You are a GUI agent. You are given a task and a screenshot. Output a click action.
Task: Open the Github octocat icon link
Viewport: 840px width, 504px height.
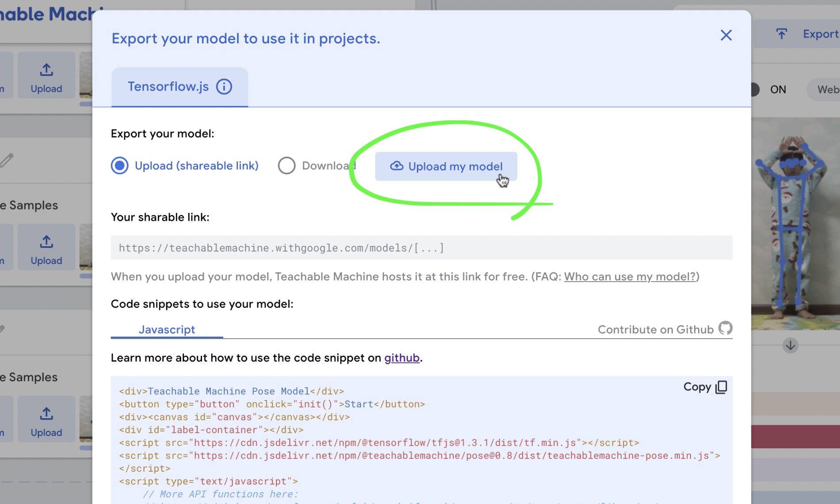tap(725, 328)
